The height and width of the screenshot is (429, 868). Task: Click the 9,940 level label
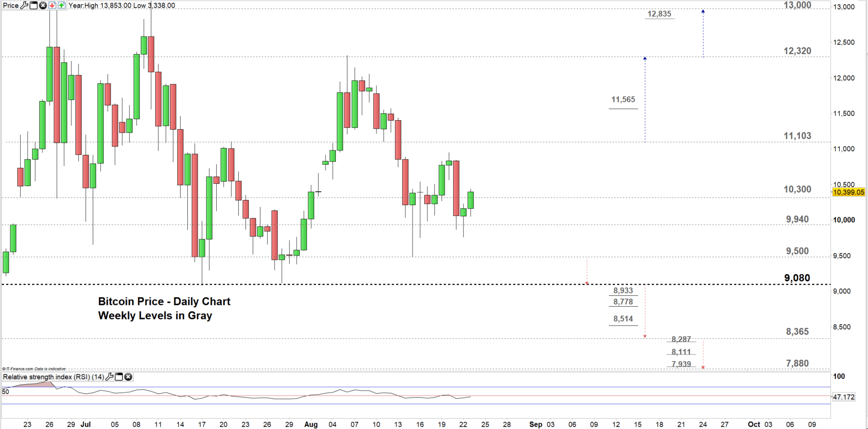797,219
